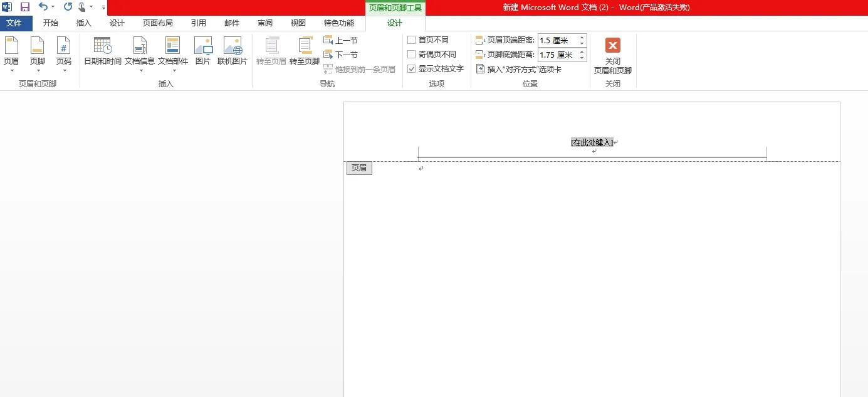Switch to the 视图 (View) tab
Viewport: 868px width, 397px height.
click(298, 23)
